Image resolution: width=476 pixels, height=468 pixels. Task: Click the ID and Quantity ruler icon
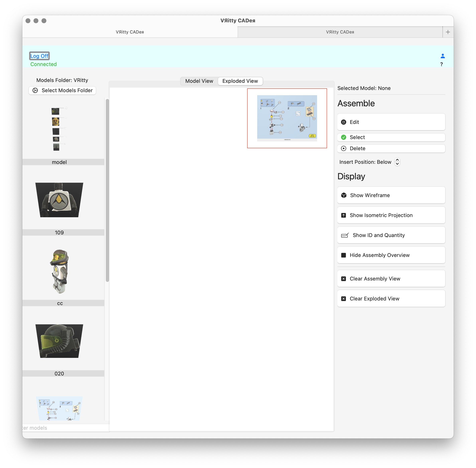click(345, 235)
